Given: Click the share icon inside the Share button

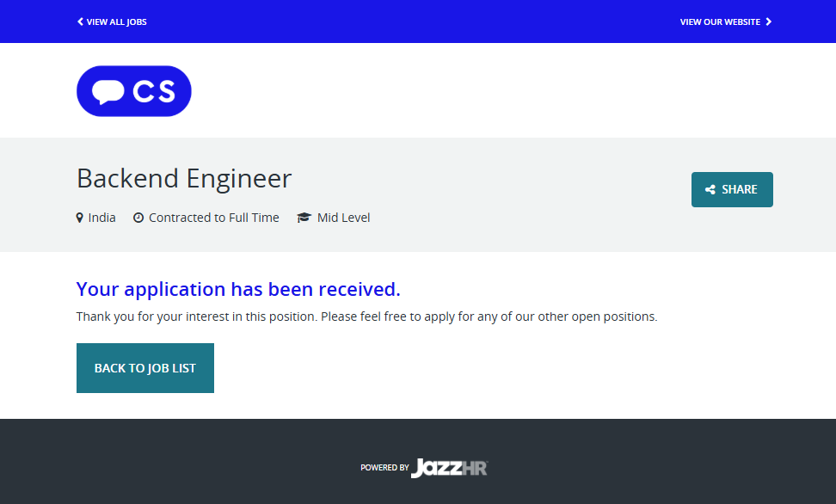Looking at the screenshot, I should 710,190.
